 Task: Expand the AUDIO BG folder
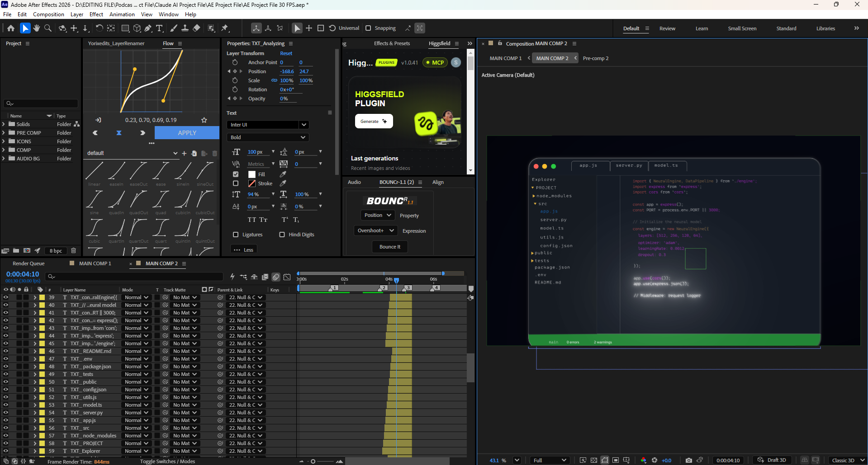pos(4,159)
